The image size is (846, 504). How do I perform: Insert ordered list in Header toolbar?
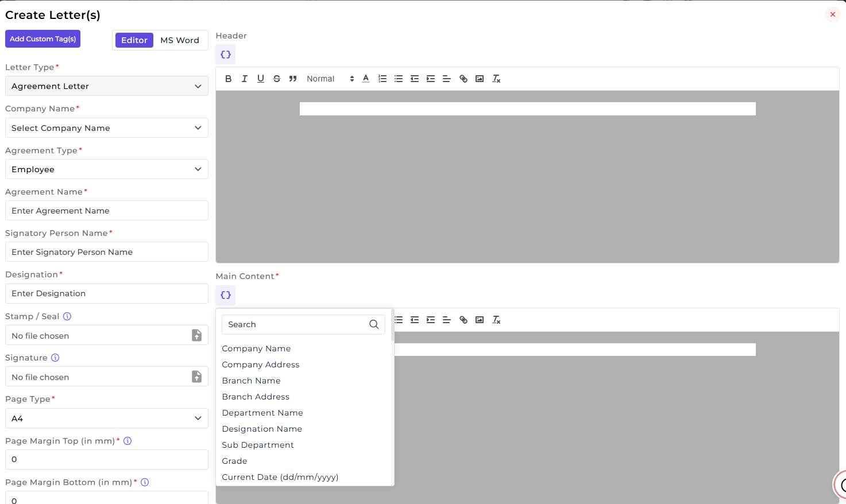383,79
